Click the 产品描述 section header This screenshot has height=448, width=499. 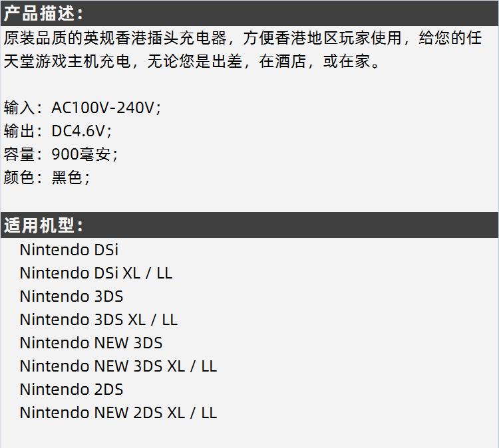(x=44, y=13)
